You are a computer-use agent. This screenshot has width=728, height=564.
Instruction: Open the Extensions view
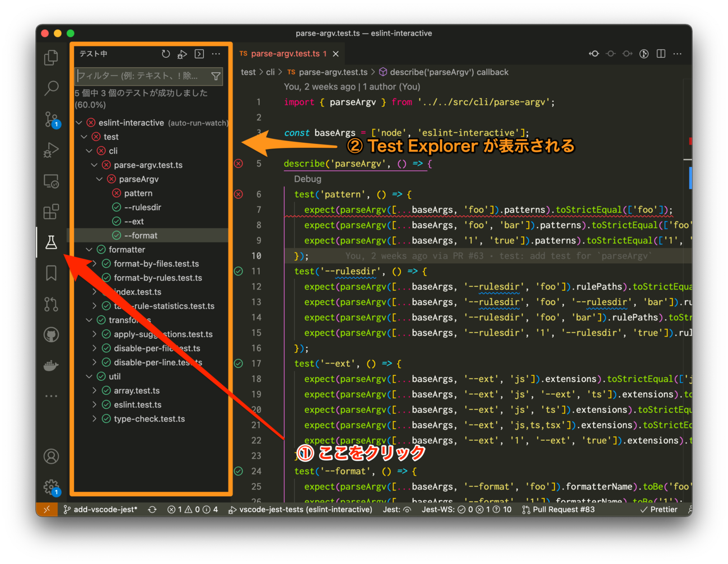[x=51, y=212]
